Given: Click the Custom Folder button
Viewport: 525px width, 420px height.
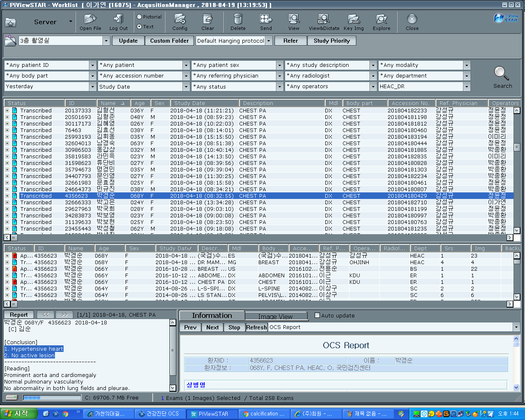Looking at the screenshot, I should pyautogui.click(x=169, y=41).
